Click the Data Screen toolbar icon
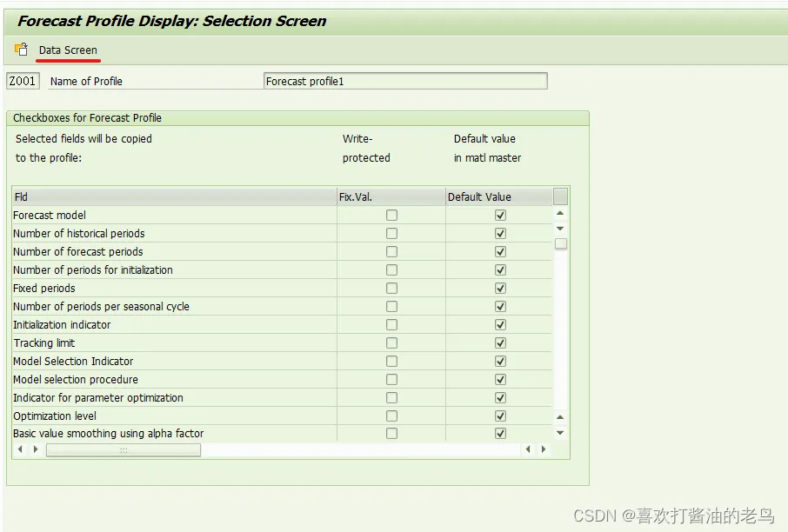This screenshot has height=532, width=788. (x=21, y=50)
